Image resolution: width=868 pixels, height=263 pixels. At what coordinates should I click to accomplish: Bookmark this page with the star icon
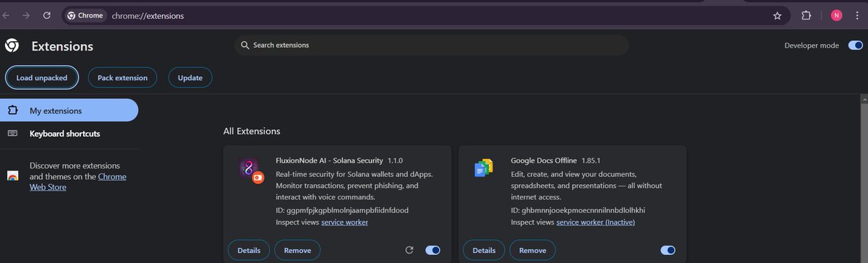coord(777,15)
